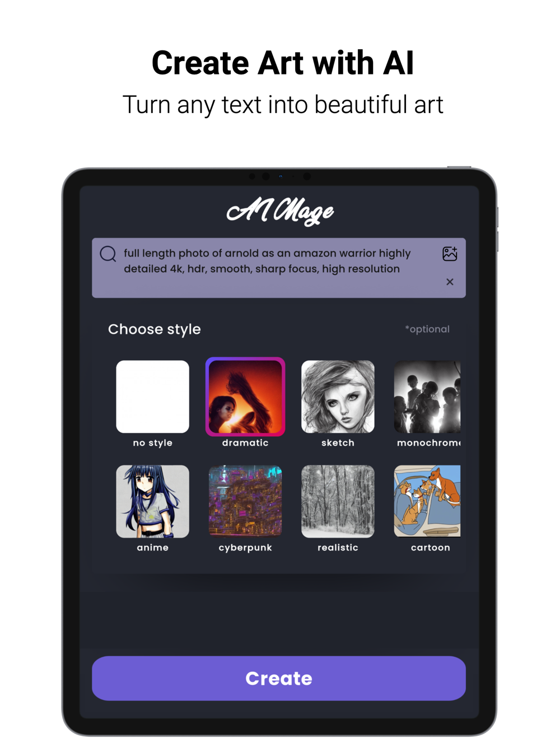Image resolution: width=560 pixels, height=747 pixels.
Task: Choose the cartoon style thumbnail
Action: coord(427,501)
